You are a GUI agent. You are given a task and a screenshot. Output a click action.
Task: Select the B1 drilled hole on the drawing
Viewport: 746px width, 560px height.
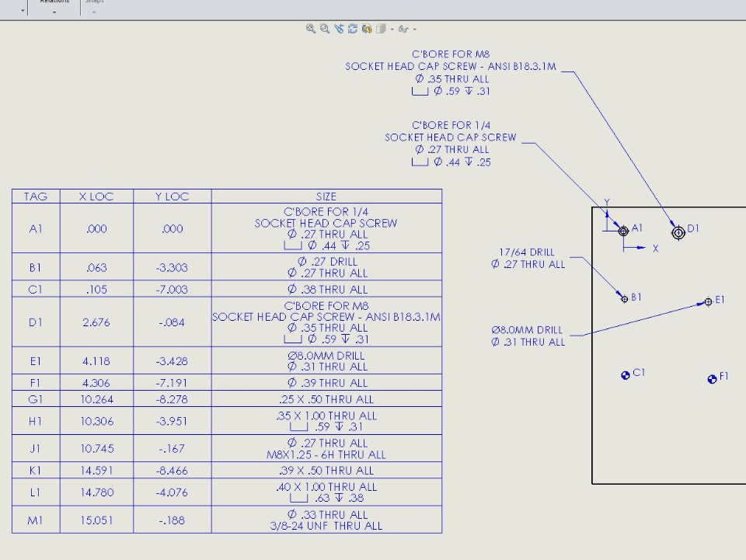625,299
